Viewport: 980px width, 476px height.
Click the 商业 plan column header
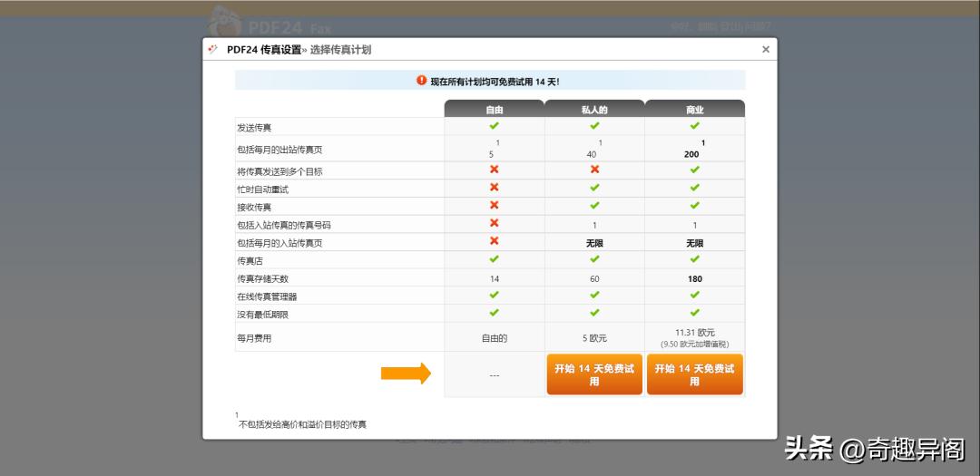[694, 109]
